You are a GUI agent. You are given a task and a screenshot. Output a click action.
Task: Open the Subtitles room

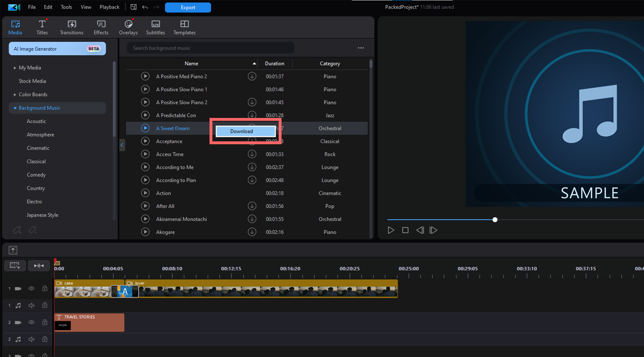(x=155, y=27)
